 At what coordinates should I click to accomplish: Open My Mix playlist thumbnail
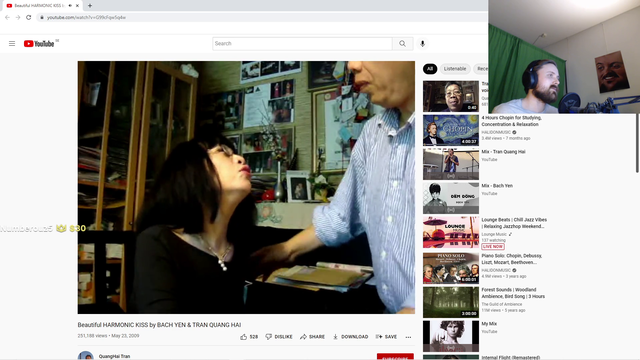point(451,336)
